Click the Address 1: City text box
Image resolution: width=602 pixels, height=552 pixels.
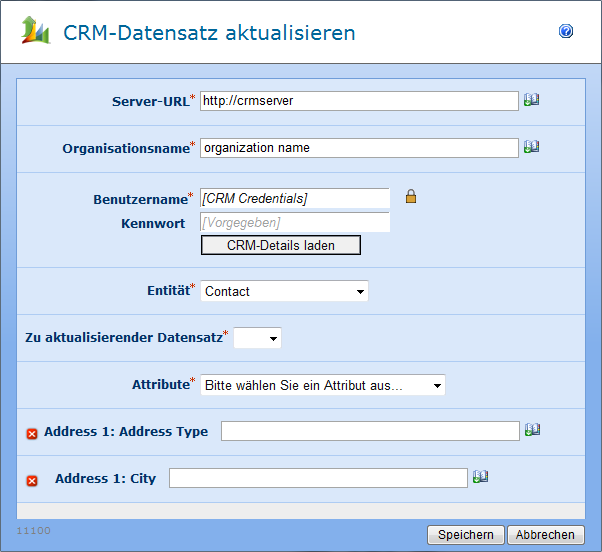(x=318, y=478)
